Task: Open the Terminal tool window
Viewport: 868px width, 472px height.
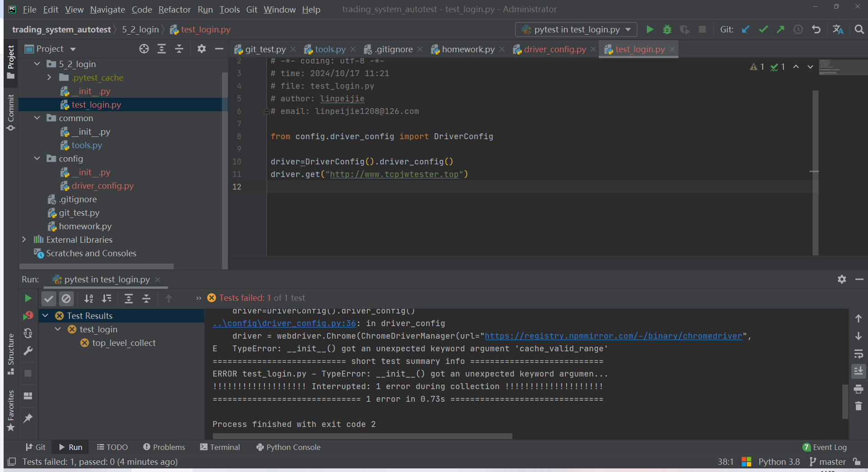Action: (x=220, y=447)
